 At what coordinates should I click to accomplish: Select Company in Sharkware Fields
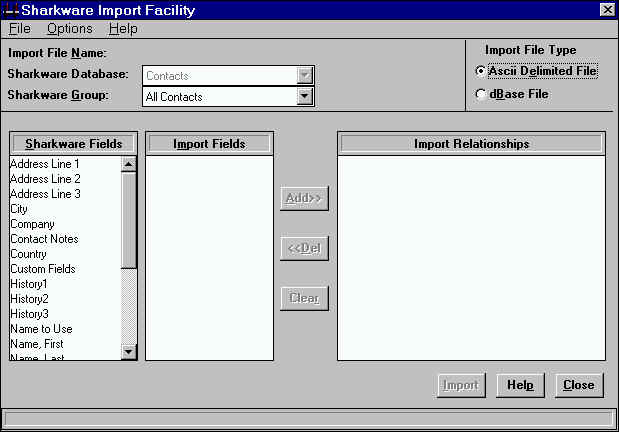pos(66,224)
